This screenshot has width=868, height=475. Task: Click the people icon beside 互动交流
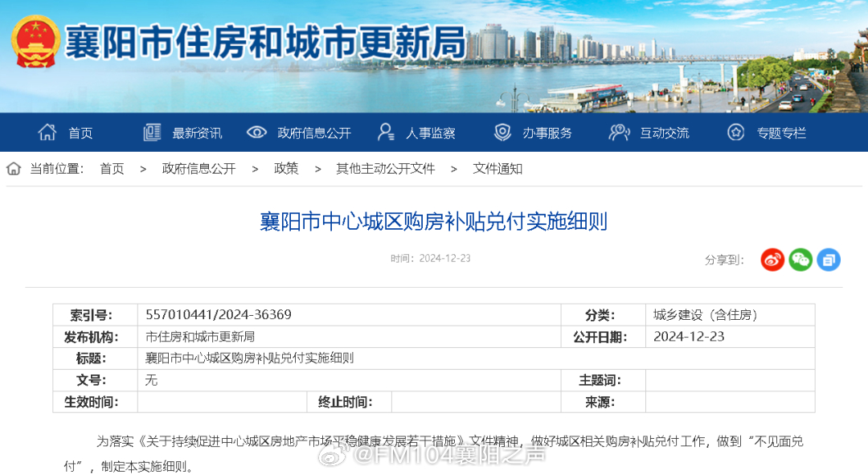click(619, 133)
